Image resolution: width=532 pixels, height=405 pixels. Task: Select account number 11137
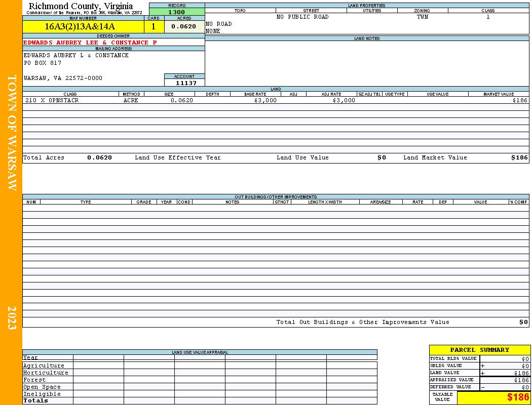pyautogui.click(x=185, y=83)
